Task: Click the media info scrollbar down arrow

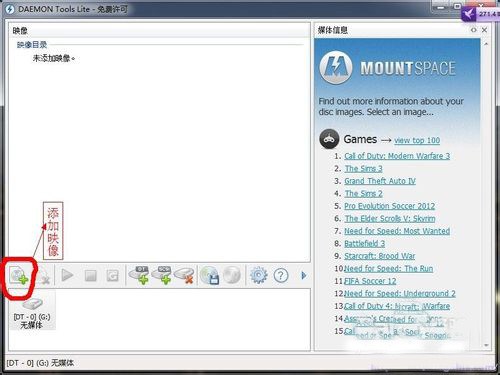Action: [x=486, y=345]
